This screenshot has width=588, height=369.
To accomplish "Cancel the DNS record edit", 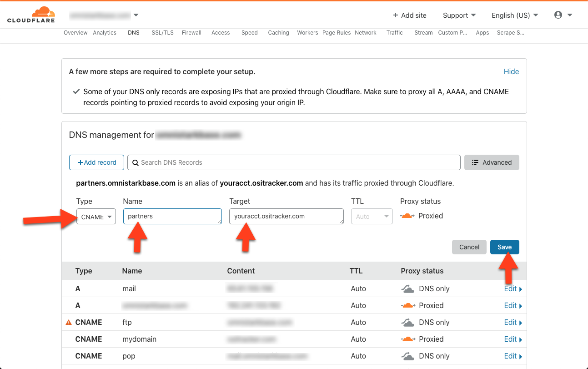I will (469, 247).
